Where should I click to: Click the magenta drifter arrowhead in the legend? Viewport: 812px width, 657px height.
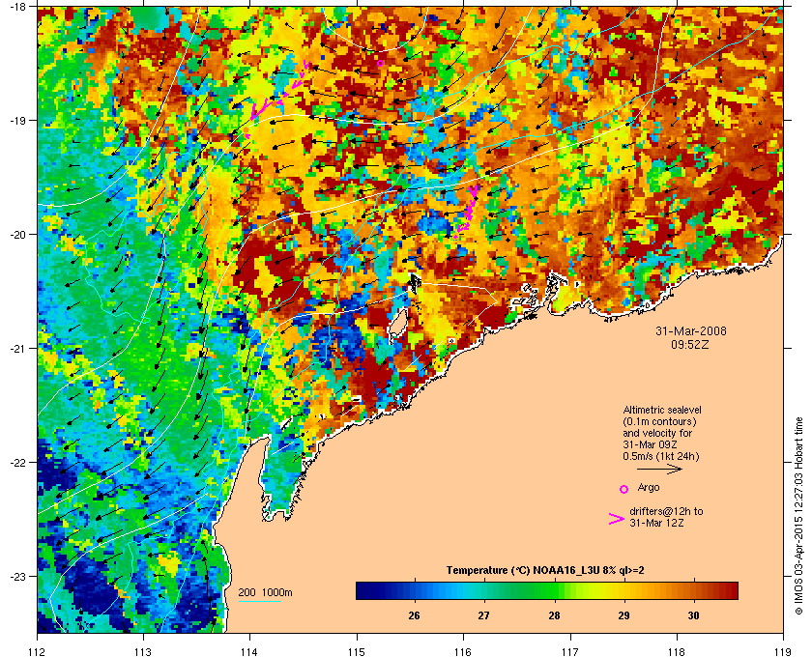coord(617,519)
